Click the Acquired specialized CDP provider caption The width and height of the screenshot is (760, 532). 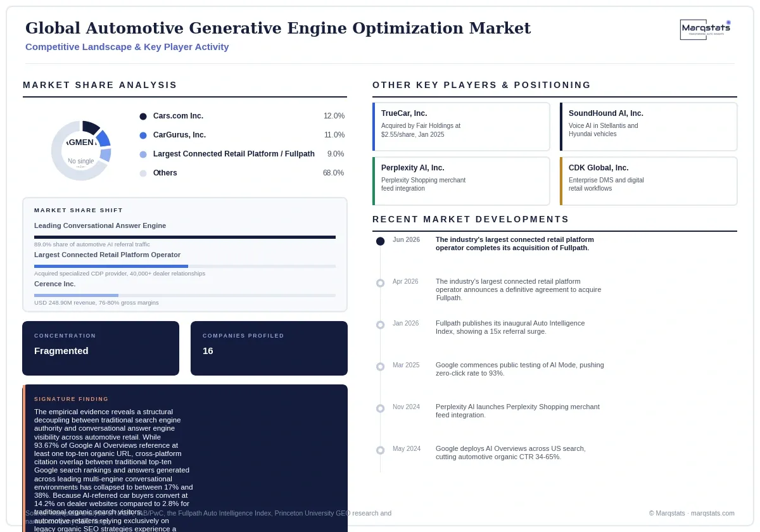[120, 274]
